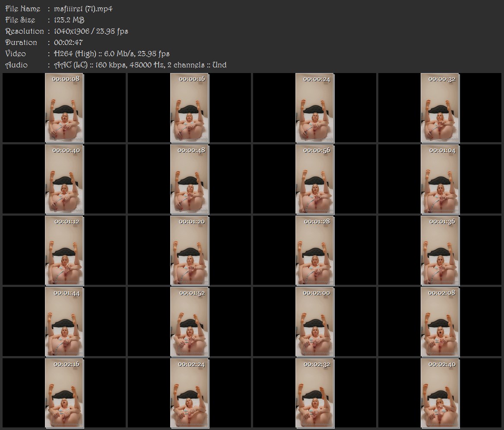
Task: Select the Duration label
Action: [x=21, y=42]
